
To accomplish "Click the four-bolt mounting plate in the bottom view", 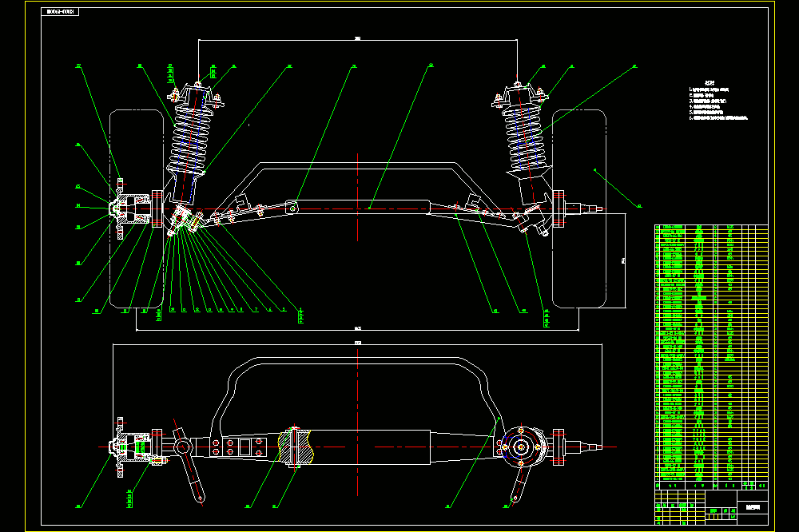I will point(238,447).
